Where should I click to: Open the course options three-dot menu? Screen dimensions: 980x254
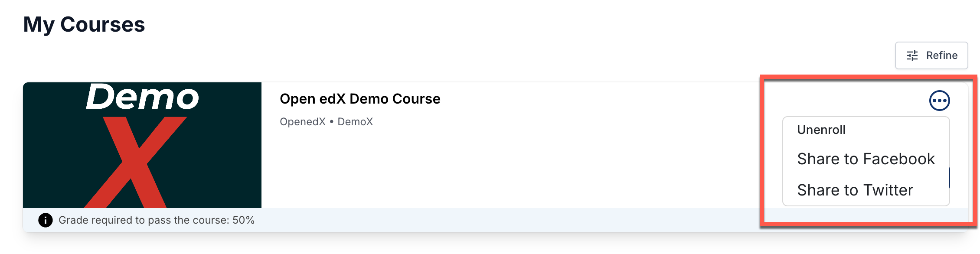(x=939, y=101)
